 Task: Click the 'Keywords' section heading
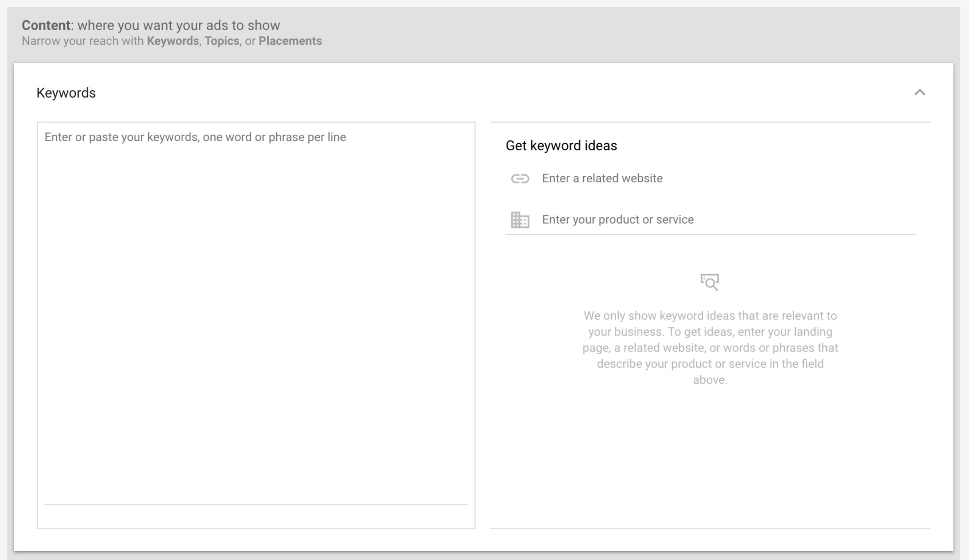(x=66, y=93)
